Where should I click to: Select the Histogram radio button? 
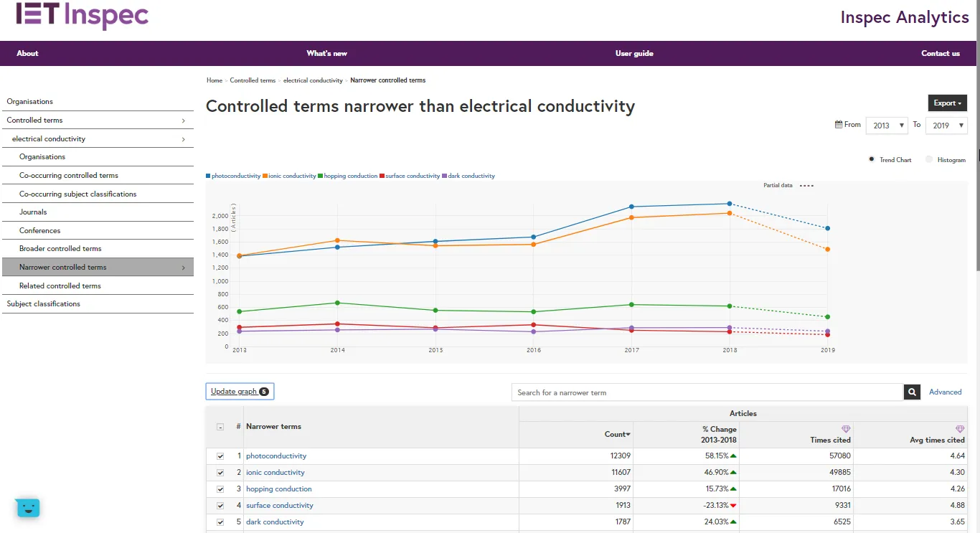(x=929, y=159)
